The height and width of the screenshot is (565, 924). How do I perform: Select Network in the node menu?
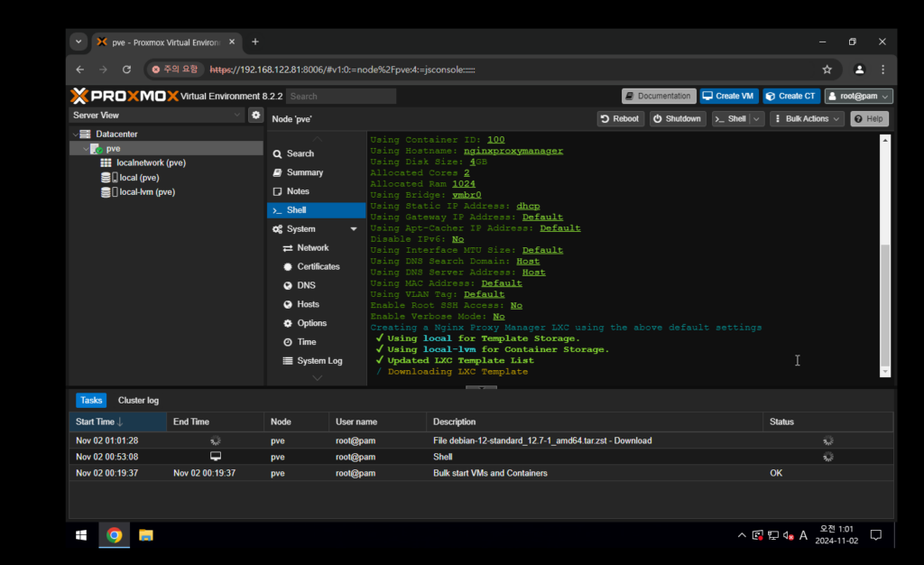[312, 248]
